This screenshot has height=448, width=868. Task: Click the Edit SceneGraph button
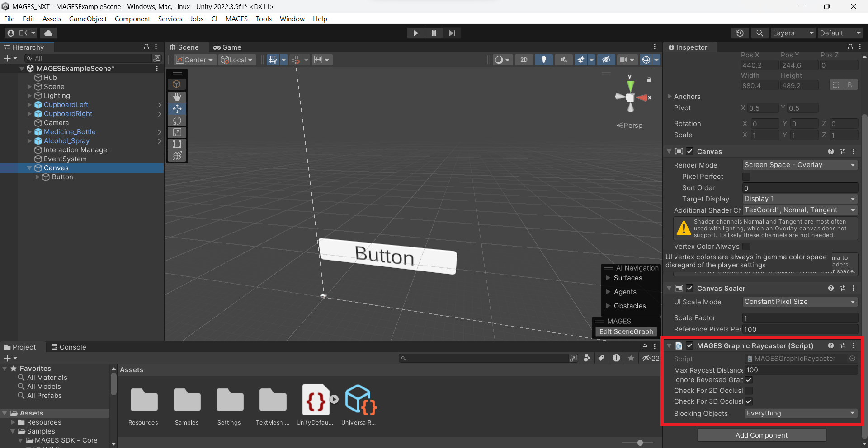tap(626, 331)
